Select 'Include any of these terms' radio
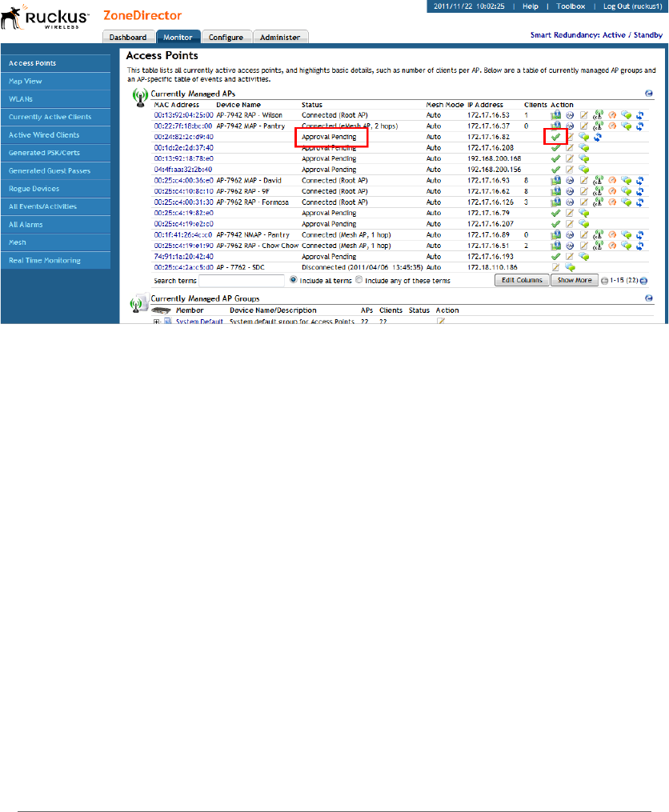Image resolution: width=669 pixels, height=812 pixels. 359,280
